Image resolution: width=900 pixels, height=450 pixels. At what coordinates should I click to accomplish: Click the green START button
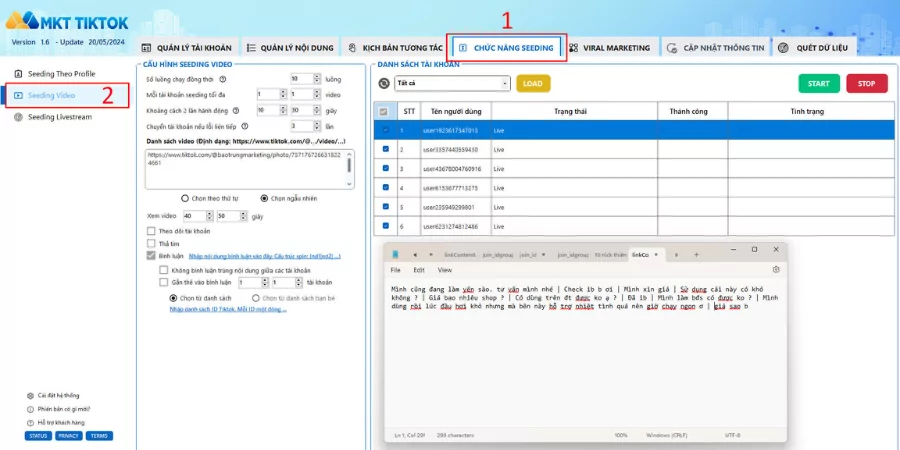[818, 84]
